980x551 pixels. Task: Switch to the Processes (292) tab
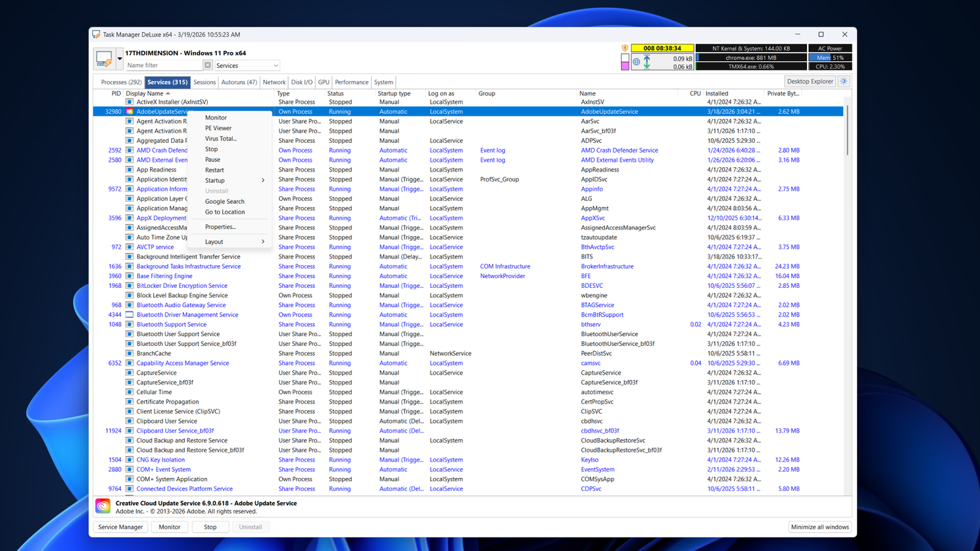(x=121, y=82)
